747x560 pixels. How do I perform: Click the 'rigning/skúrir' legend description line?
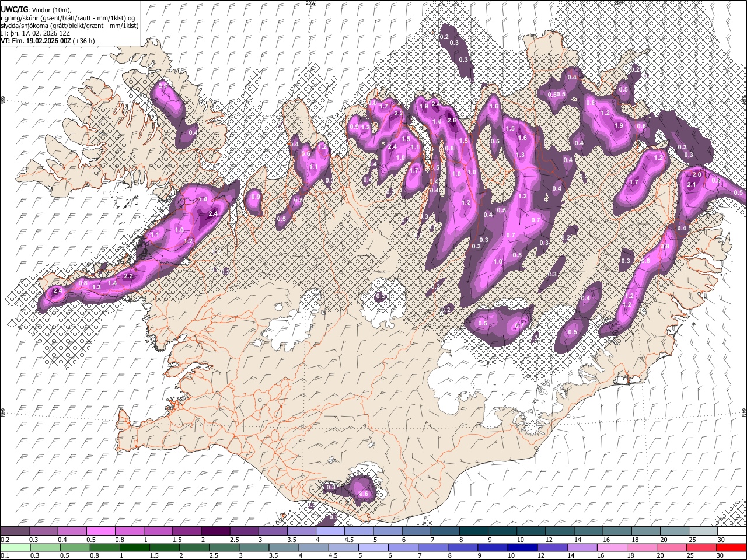click(68, 18)
